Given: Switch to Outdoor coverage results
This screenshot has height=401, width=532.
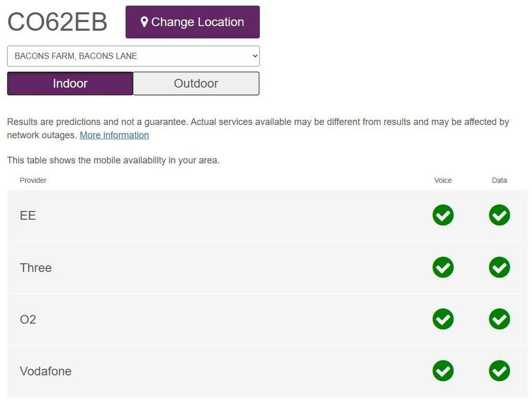Looking at the screenshot, I should (196, 84).
